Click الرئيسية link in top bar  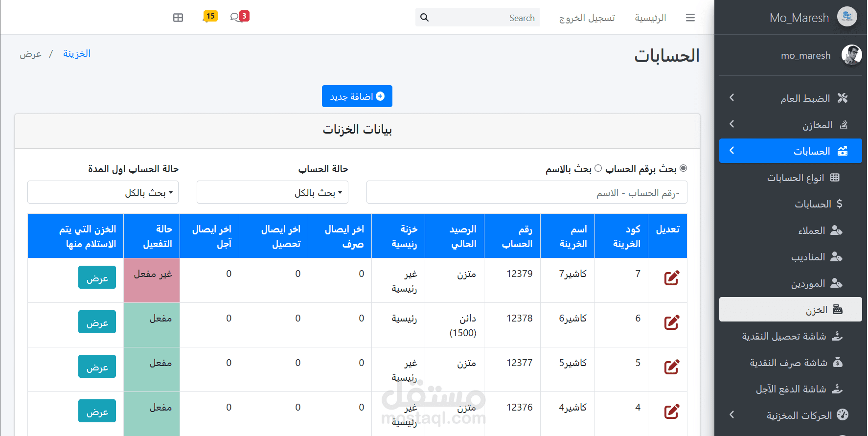click(650, 18)
